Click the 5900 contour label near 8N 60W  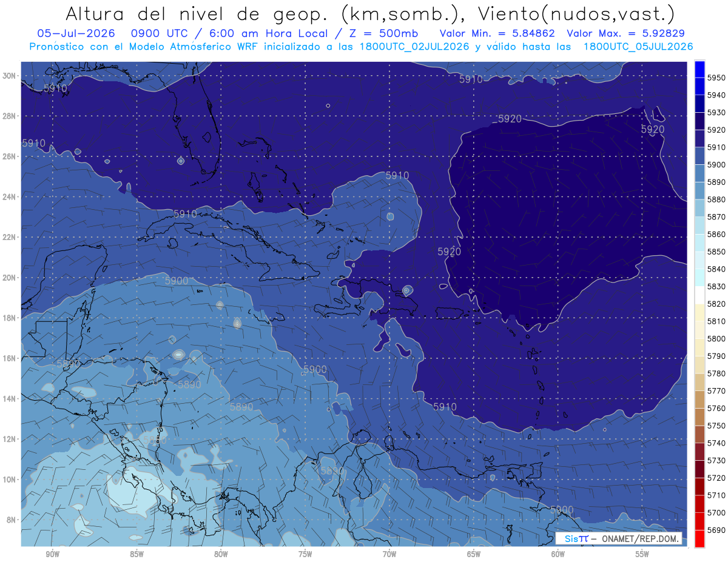562,510
